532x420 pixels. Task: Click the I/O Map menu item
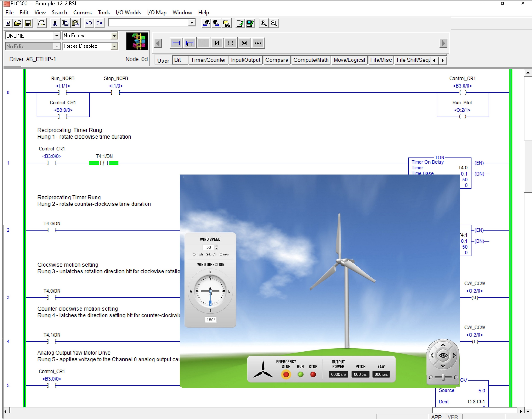[157, 12]
